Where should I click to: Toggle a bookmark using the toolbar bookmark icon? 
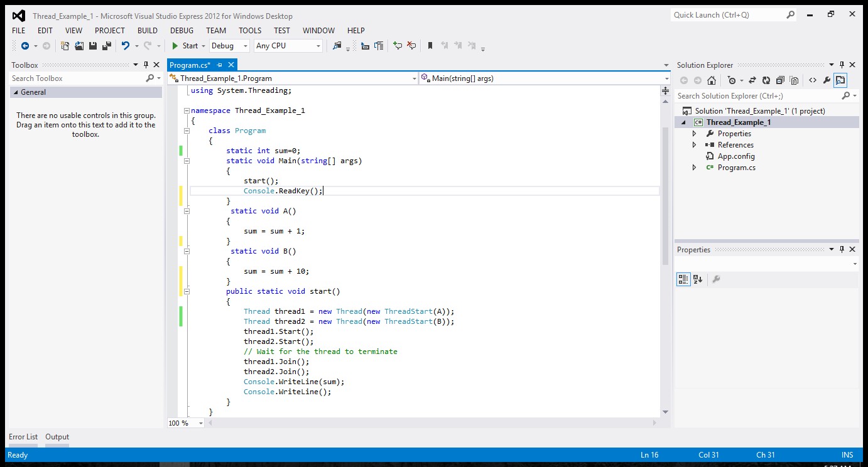point(430,46)
